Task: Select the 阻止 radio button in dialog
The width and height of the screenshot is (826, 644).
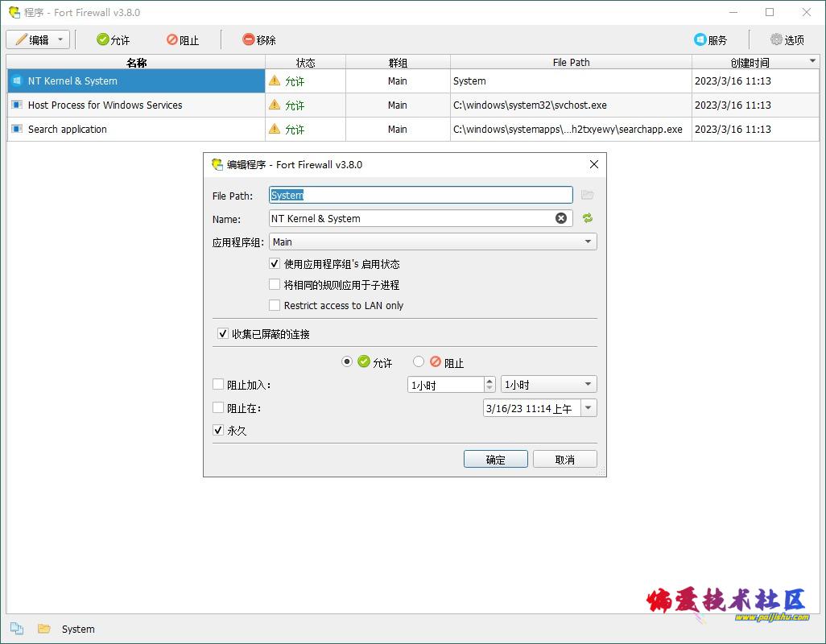Action: click(x=419, y=361)
